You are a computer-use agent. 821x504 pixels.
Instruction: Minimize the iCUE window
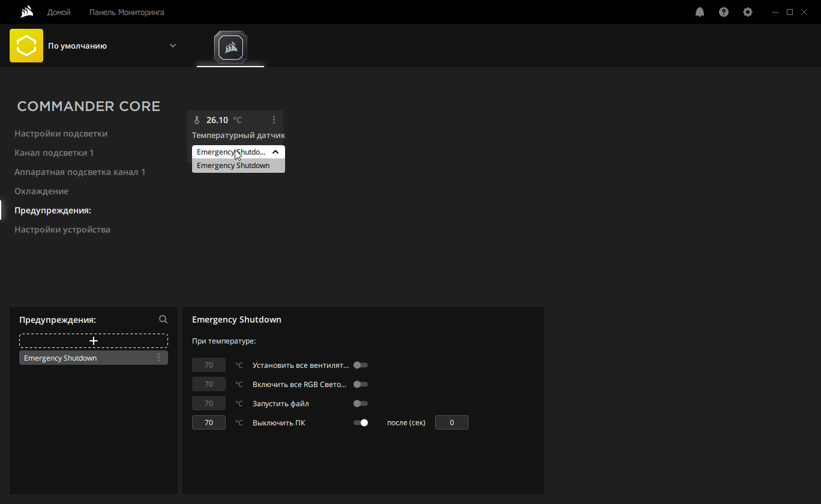coord(775,12)
